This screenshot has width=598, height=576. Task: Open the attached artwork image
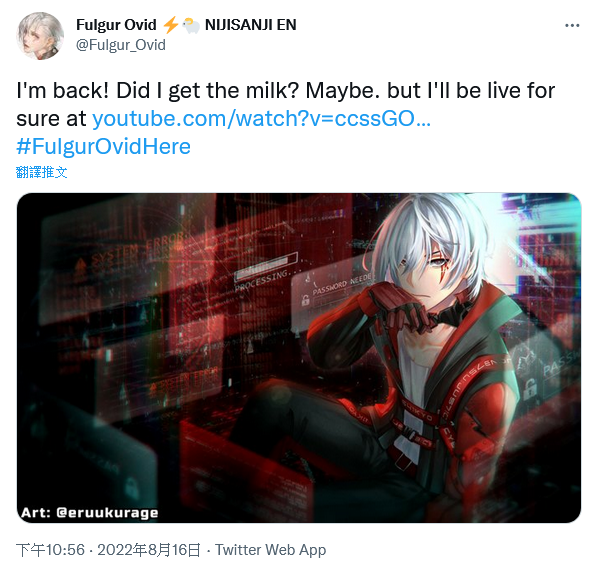(299, 358)
